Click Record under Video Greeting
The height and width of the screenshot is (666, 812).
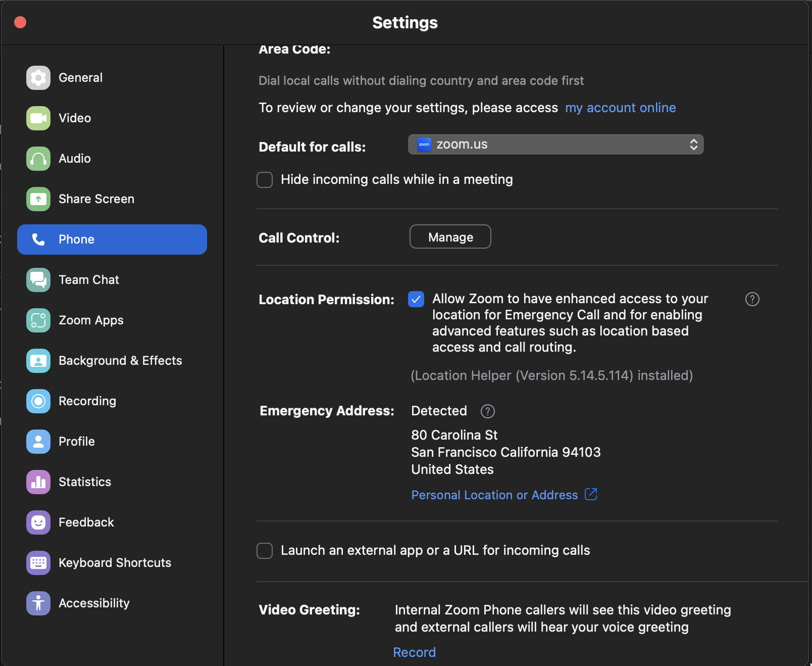pos(414,652)
